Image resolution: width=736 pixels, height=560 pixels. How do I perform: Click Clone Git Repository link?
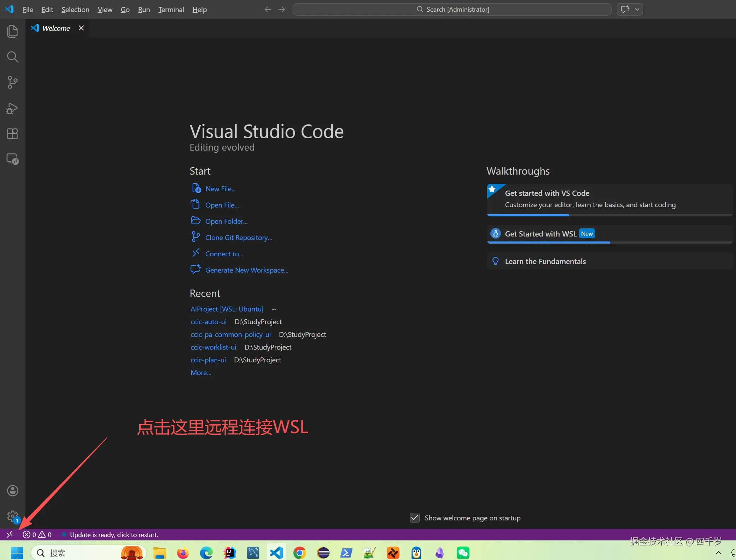pos(238,237)
